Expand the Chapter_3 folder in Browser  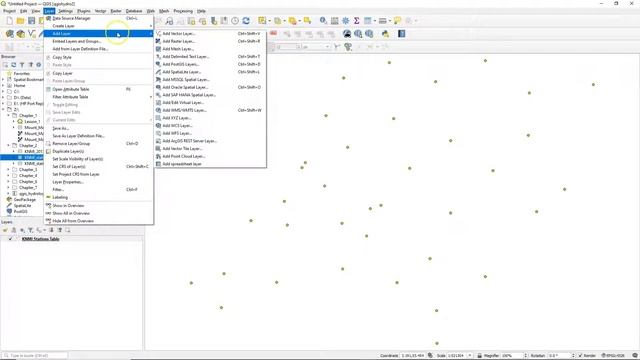coord(9,169)
